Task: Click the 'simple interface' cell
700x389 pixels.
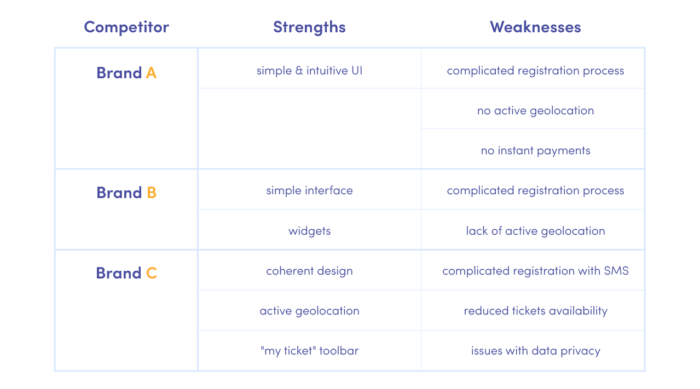Action: click(309, 190)
